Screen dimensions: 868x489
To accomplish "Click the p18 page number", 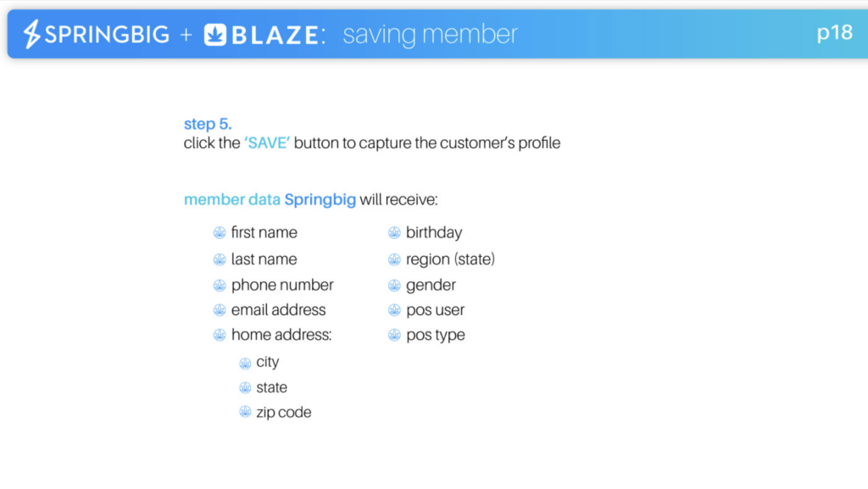I will [x=835, y=33].
